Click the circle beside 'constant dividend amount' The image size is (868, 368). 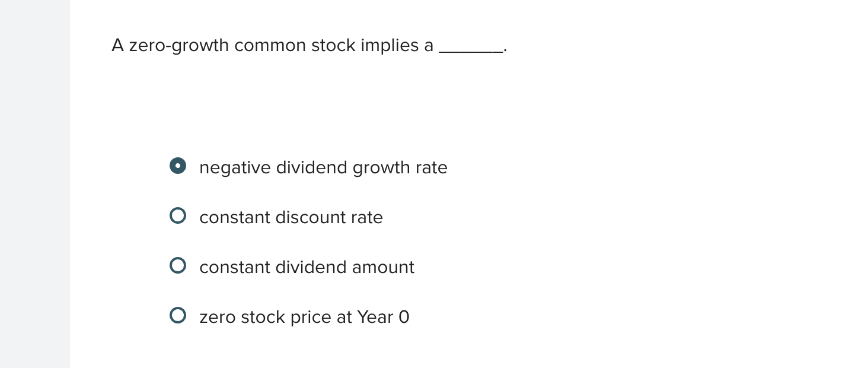tap(177, 265)
